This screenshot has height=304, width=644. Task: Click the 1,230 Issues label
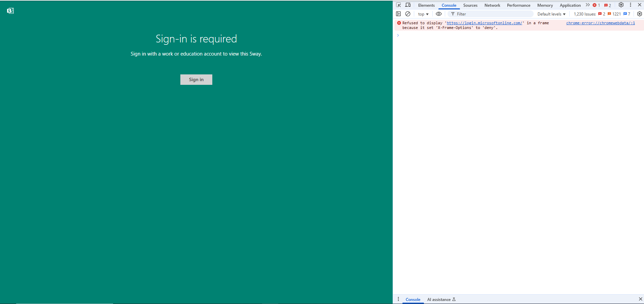point(585,14)
